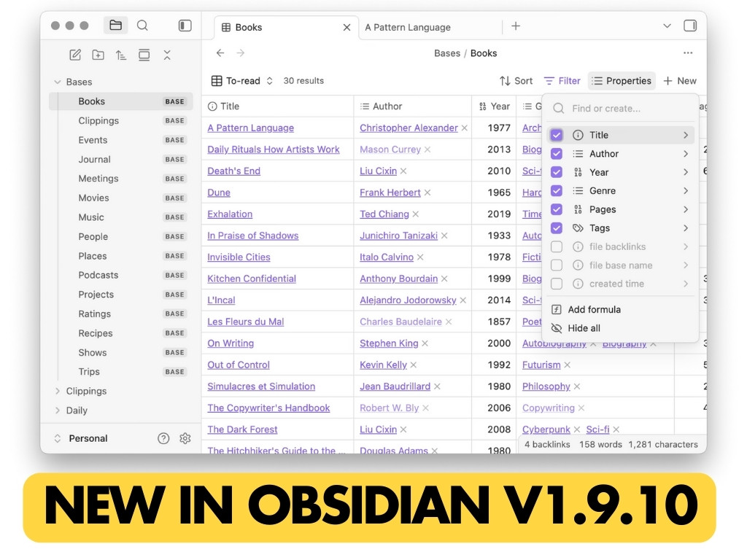747x560 pixels.
Task: Open the Movies base in sidebar
Action: coord(120,198)
